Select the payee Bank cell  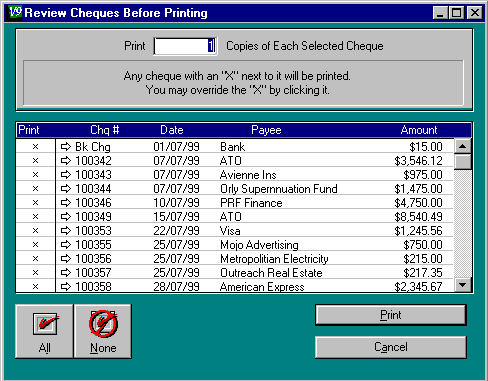[x=232, y=147]
